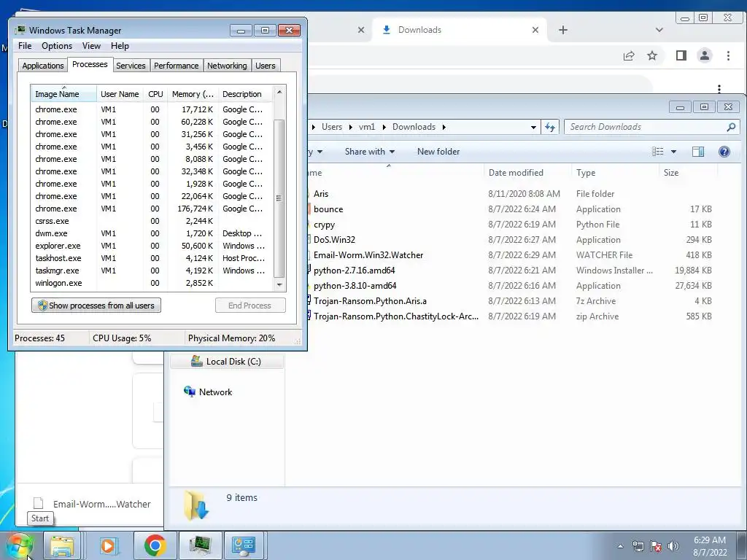Select the explorer.exe process row
Image resolution: width=747 pixels, height=560 pixels.
point(152,246)
